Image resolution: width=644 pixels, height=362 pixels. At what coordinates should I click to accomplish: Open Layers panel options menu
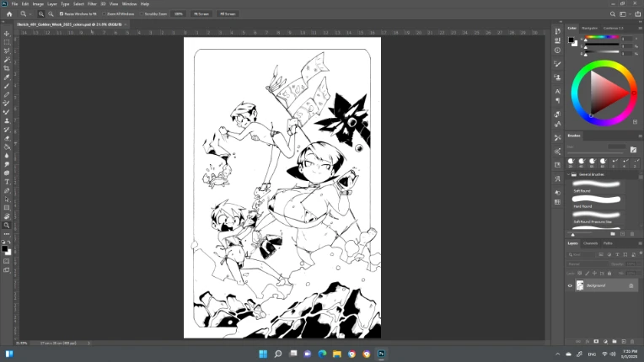(640, 243)
